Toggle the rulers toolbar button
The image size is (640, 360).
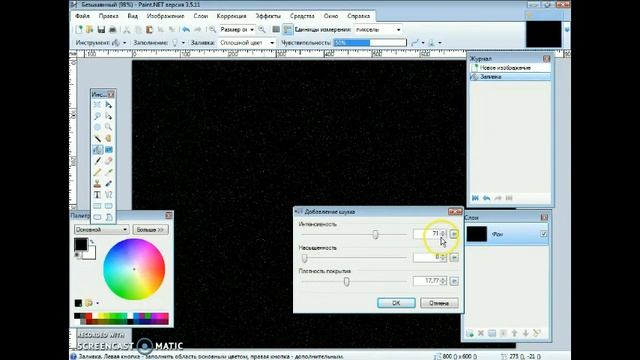[287, 29]
